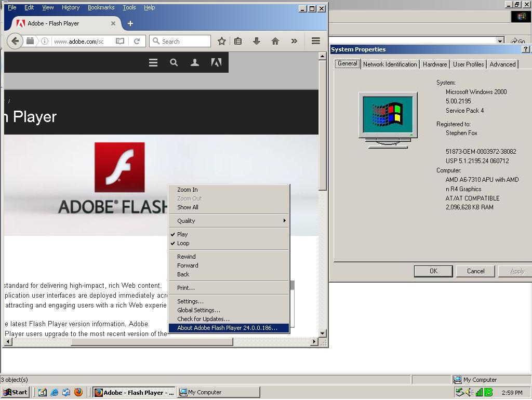Open About Adobe Flash Player 24.0.0.186
The width and height of the screenshot is (532, 400).
pos(229,328)
